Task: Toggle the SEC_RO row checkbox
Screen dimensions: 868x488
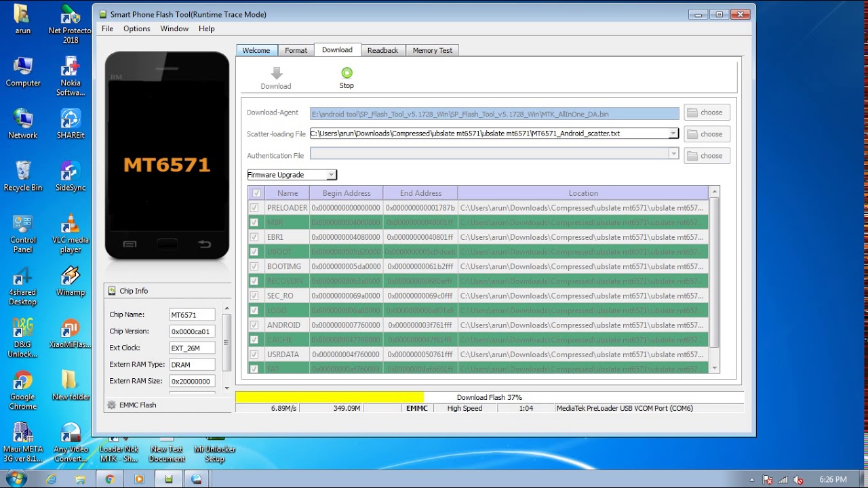Action: point(254,296)
